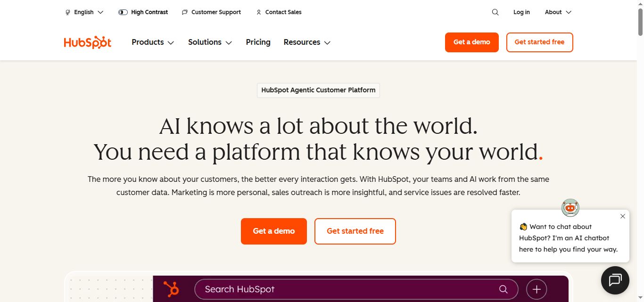Dismiss the AI chatbot popup
644x302 pixels.
[x=622, y=216]
